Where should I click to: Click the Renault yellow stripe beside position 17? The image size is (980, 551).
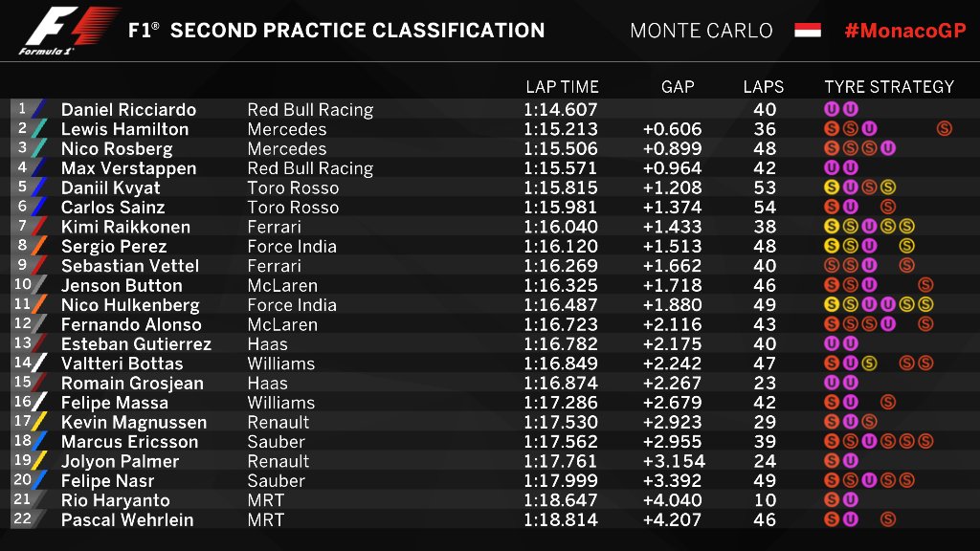point(38,422)
